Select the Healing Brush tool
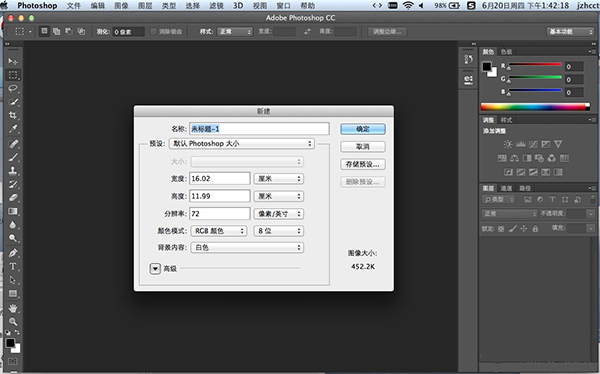Image resolution: width=600 pixels, height=374 pixels. [x=13, y=144]
